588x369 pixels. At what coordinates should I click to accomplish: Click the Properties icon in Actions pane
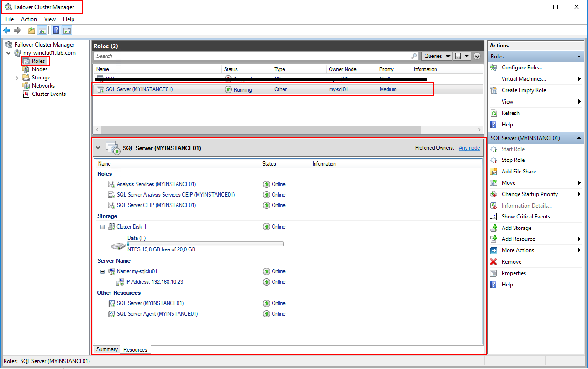[493, 273]
